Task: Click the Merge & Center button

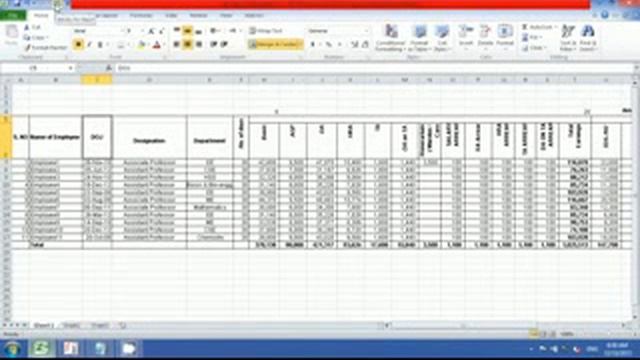Action: click(x=276, y=44)
